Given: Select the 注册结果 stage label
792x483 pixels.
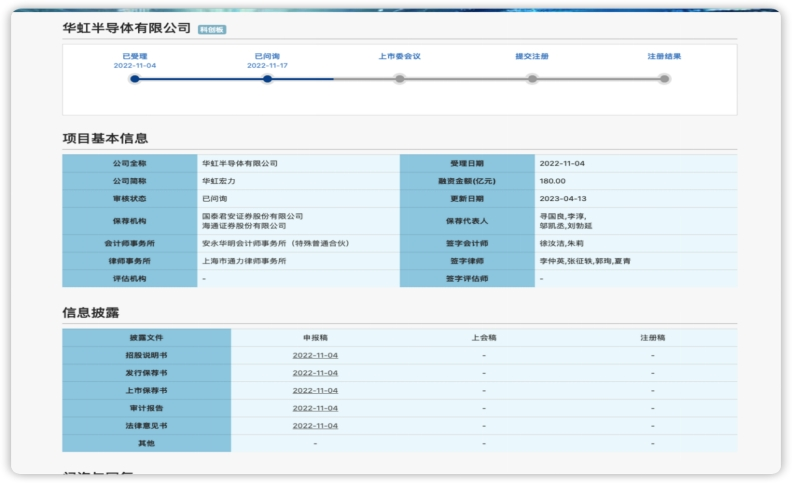Looking at the screenshot, I should pos(664,56).
